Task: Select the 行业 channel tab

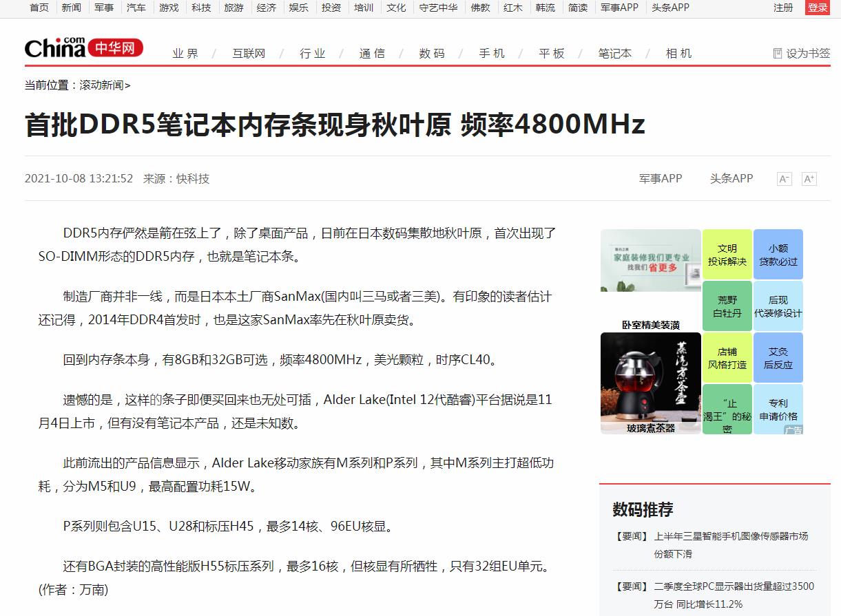Action: (313, 53)
